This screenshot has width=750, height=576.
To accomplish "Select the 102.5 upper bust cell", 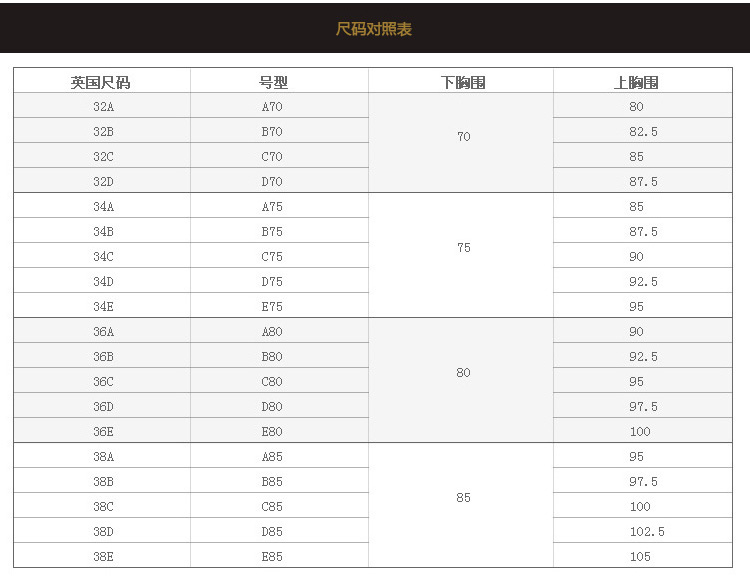I will [646, 531].
